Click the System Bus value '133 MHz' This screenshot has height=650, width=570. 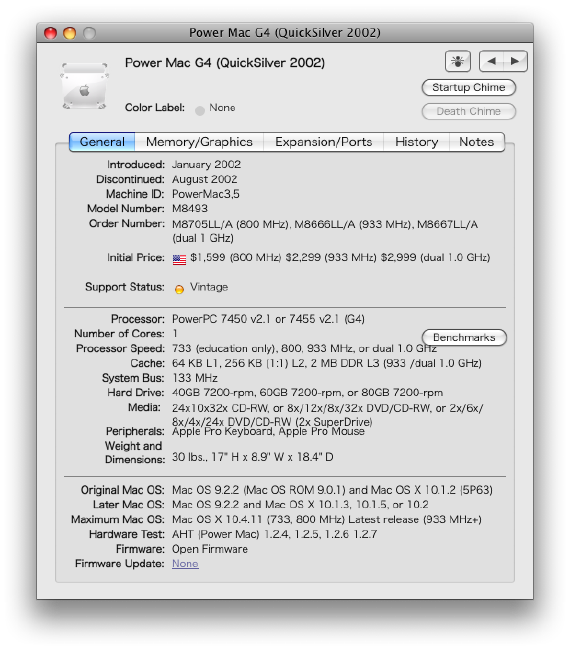coord(195,378)
